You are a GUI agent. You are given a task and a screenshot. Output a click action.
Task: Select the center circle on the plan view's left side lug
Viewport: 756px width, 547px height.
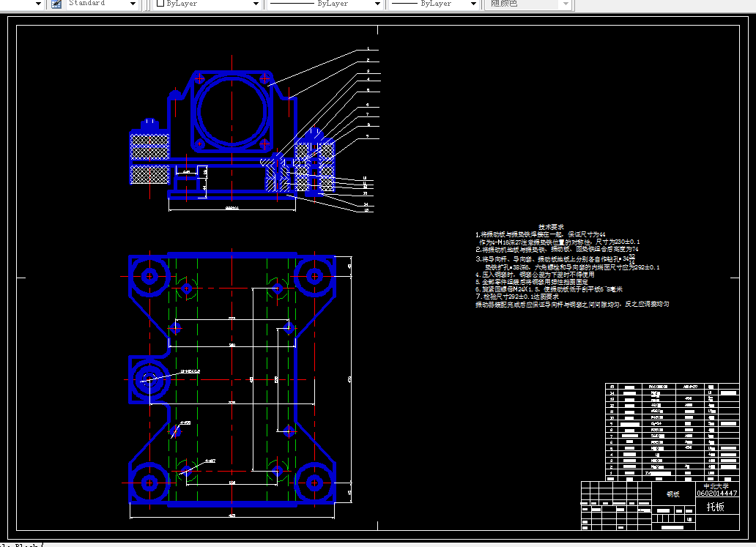149,380
